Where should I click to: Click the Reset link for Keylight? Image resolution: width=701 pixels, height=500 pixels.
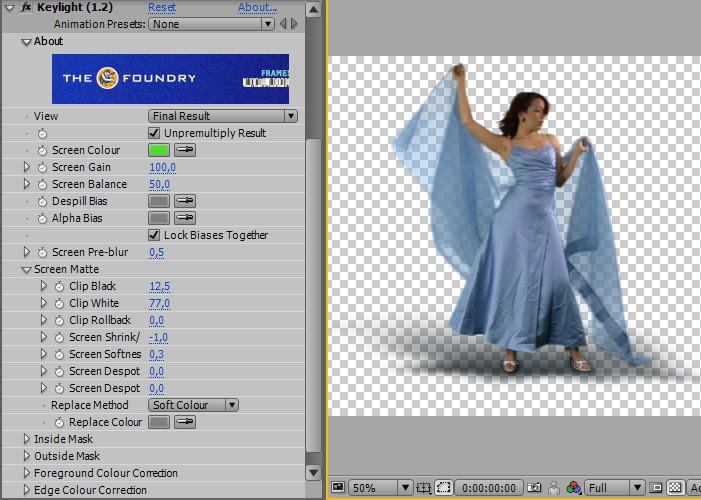162,7
